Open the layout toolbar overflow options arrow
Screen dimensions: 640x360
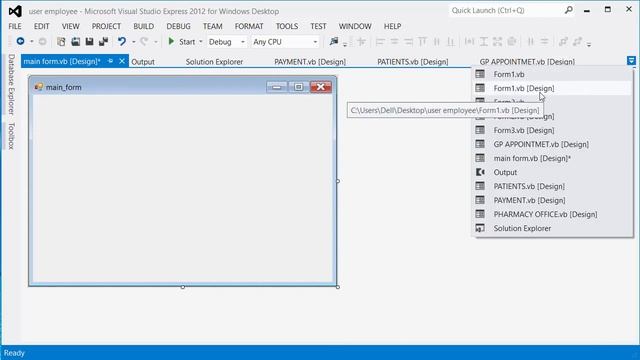click(x=589, y=44)
